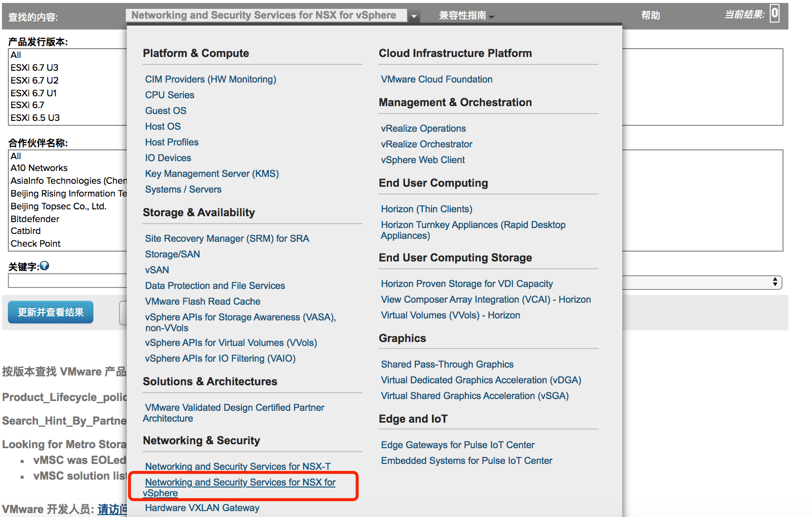Open vSphere APIs for Storage Awareness (VASA)

pyautogui.click(x=240, y=322)
